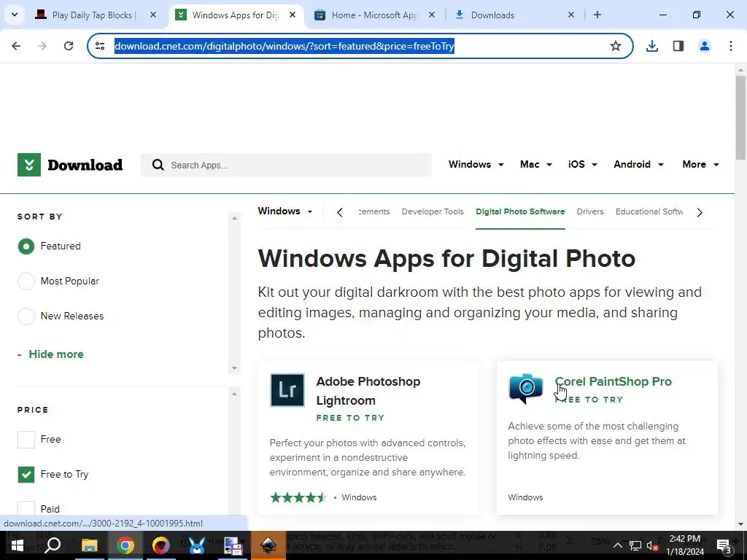Expand the iOS nav dropdown

click(582, 164)
